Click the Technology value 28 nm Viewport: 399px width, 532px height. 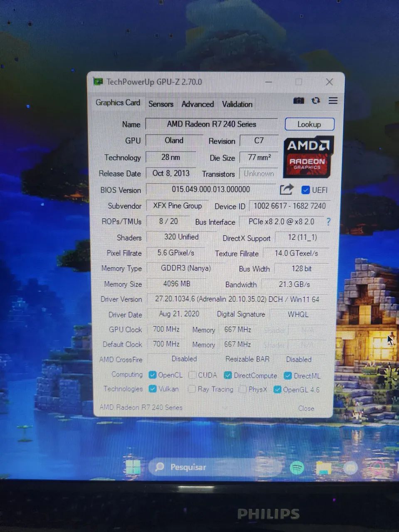coord(171,157)
